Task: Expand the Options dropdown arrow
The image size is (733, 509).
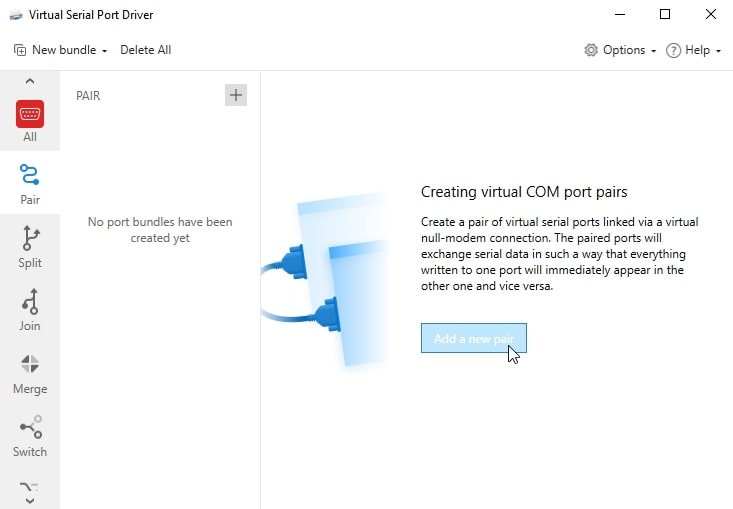Action: (x=654, y=51)
